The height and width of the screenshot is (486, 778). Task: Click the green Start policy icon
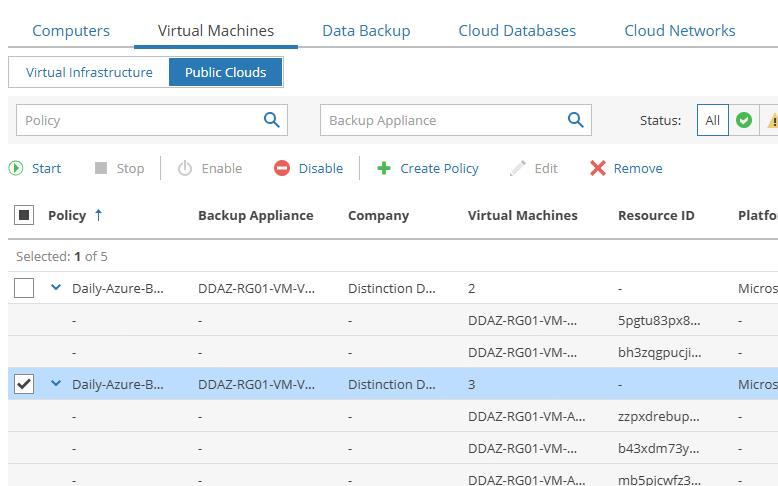[x=16, y=169]
